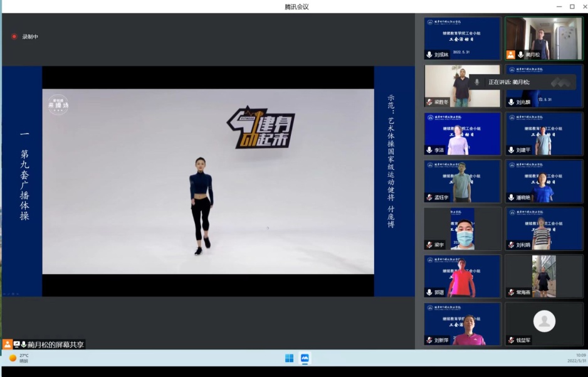588x377 pixels.
Task: Click 刘成林's microphone icon
Action: coord(429,55)
